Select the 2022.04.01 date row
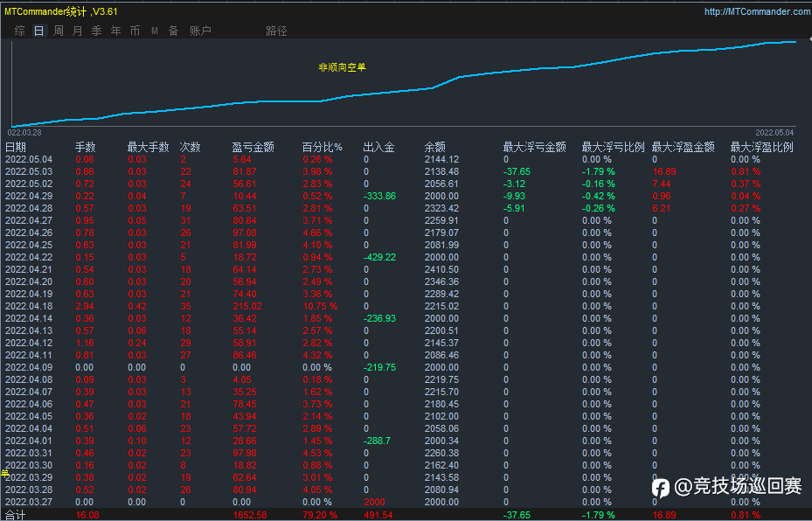812x521 pixels. 29,441
